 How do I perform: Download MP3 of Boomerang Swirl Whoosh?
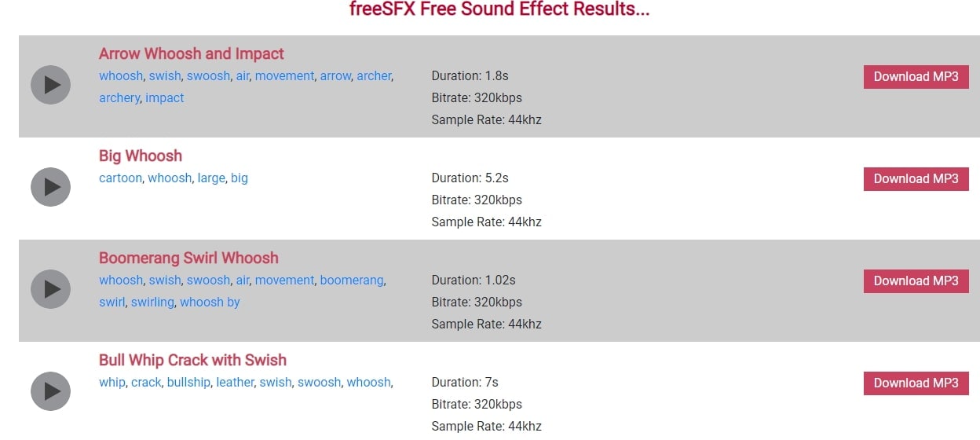point(916,281)
